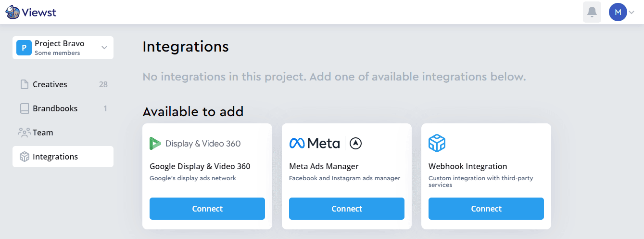Click the Meta Ads Manager card title
Screen dimensions: 644x239
324,166
